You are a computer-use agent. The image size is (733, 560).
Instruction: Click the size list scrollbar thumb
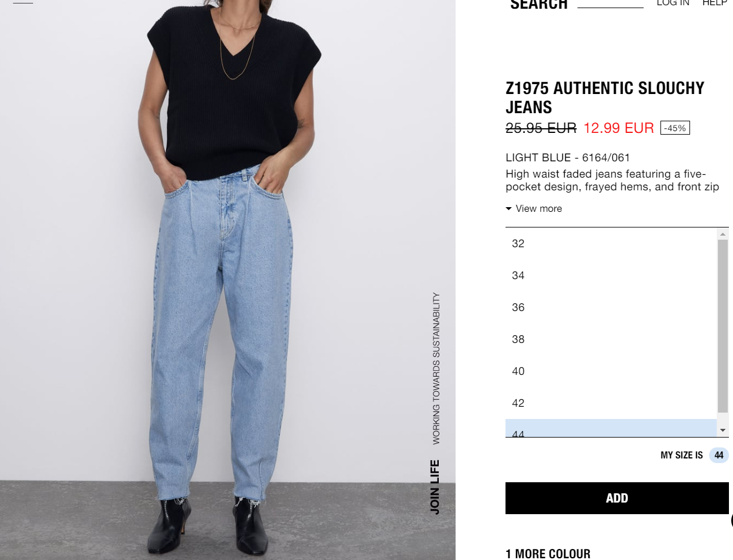click(x=723, y=326)
